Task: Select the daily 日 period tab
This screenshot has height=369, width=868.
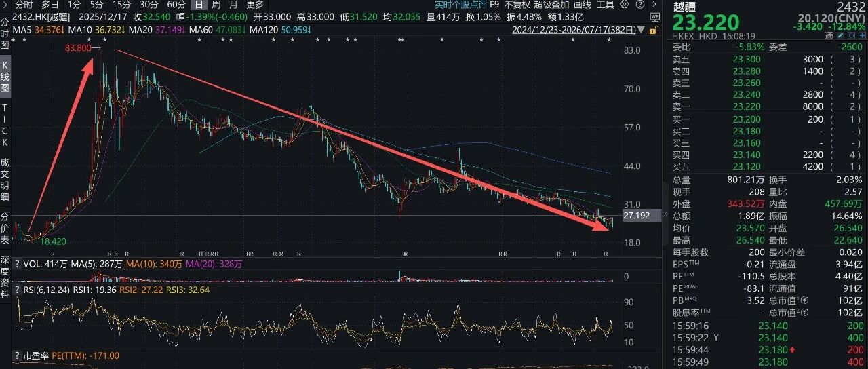Action: 199,4
